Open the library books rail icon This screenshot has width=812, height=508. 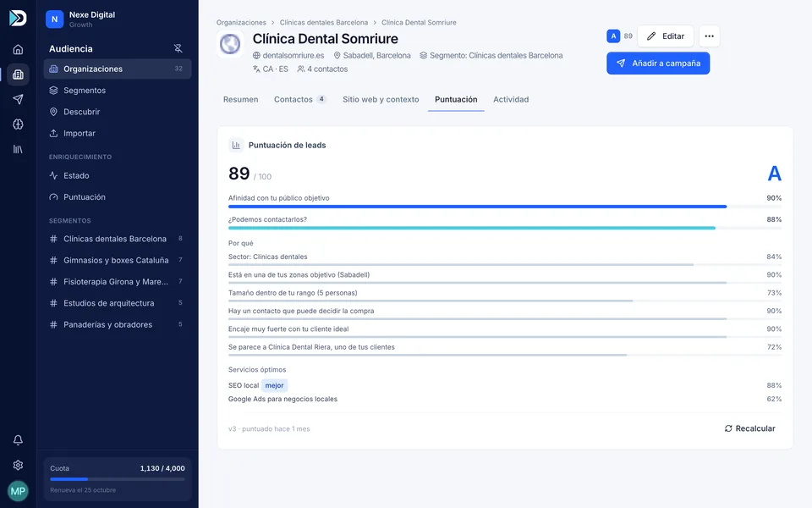(18, 149)
